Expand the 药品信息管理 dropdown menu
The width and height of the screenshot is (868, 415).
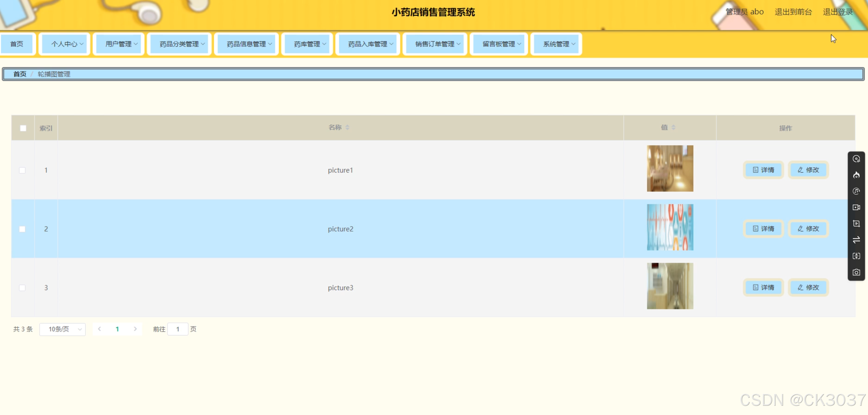pos(246,44)
